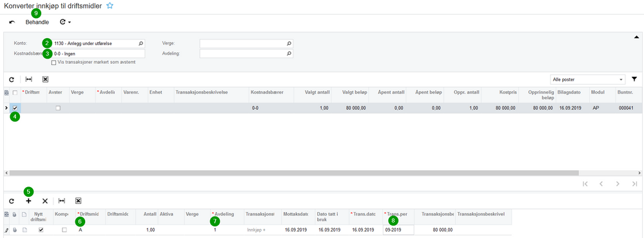The image size is (644, 238).
Task: Delete the row with the X icon in the lower toolbar
Action: (x=45, y=201)
